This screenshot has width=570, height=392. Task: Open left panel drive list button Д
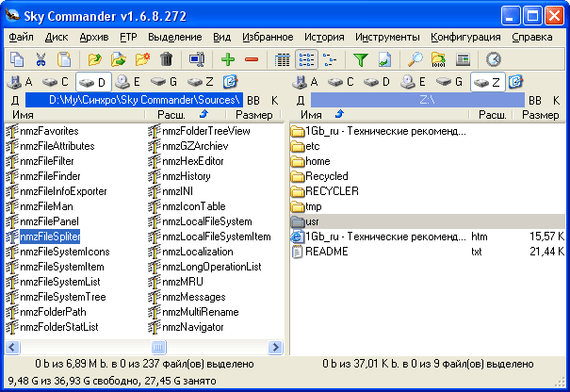click(14, 99)
